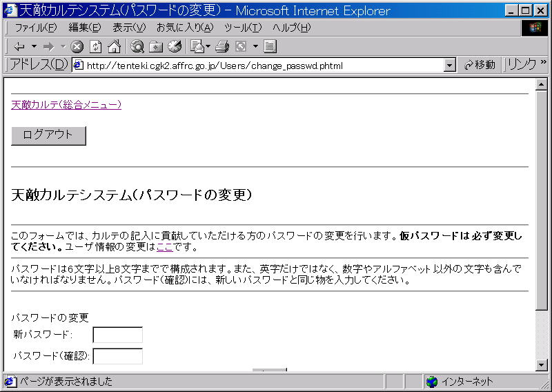
Task: Click the 新パスワード input field
Action: point(117,335)
